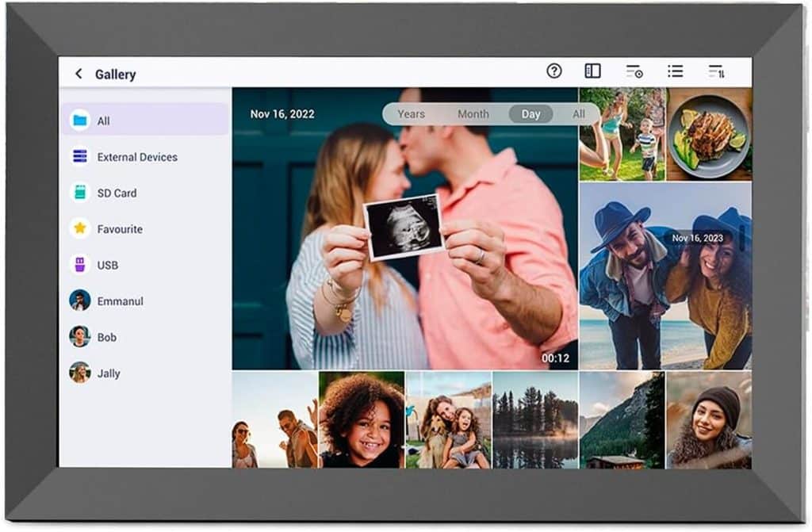Switch to list view icon
Viewport: 812px width, 532px height.
pos(674,71)
